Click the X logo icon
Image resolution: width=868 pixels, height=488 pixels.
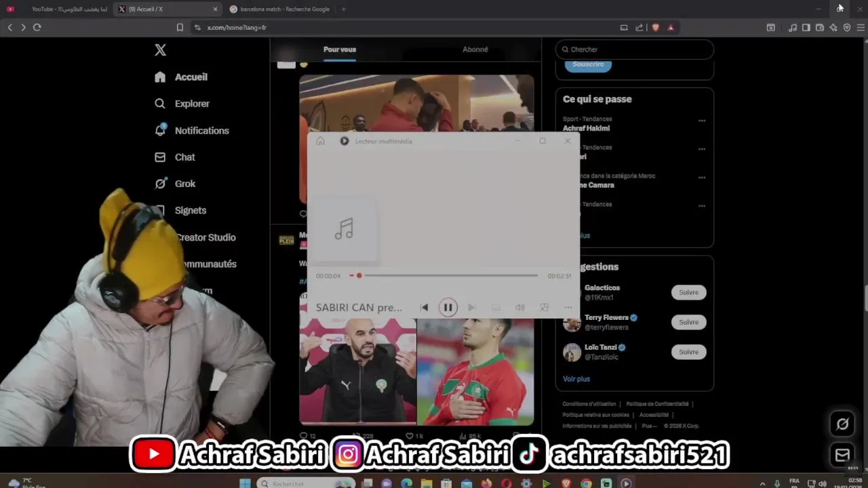(160, 49)
